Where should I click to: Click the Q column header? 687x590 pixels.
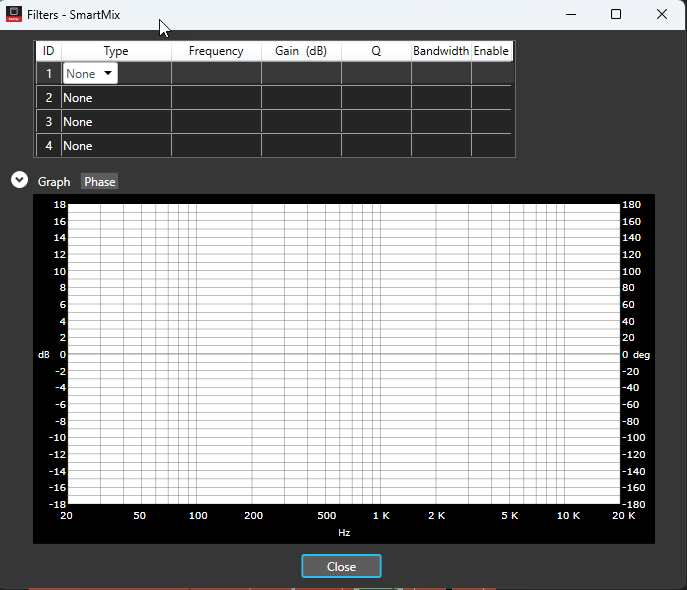click(376, 51)
